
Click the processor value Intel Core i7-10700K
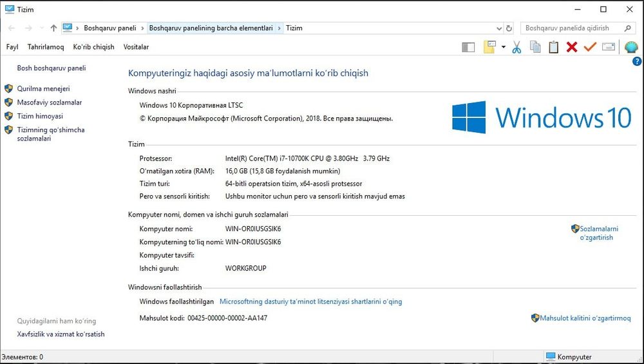pos(307,158)
